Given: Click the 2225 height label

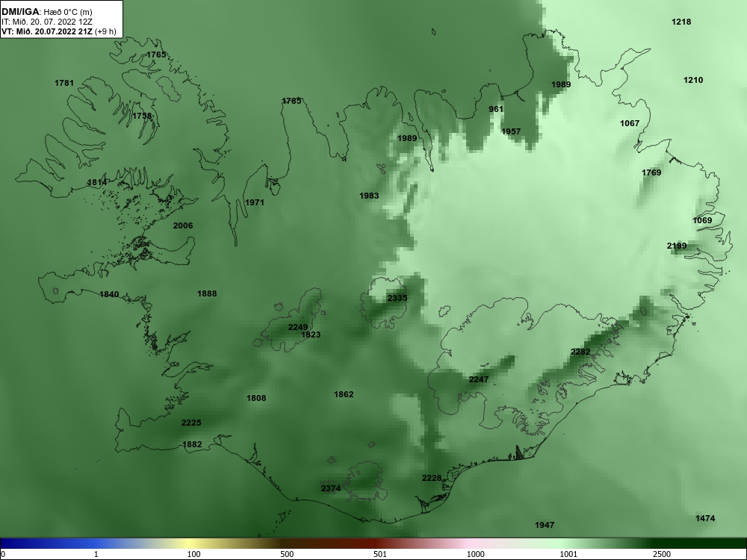Looking at the screenshot, I should point(191,423).
